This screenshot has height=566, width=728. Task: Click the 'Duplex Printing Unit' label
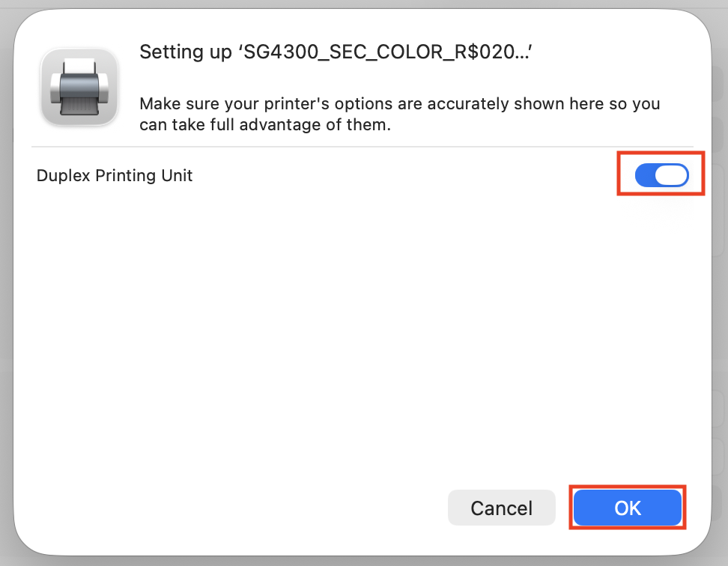click(x=115, y=176)
